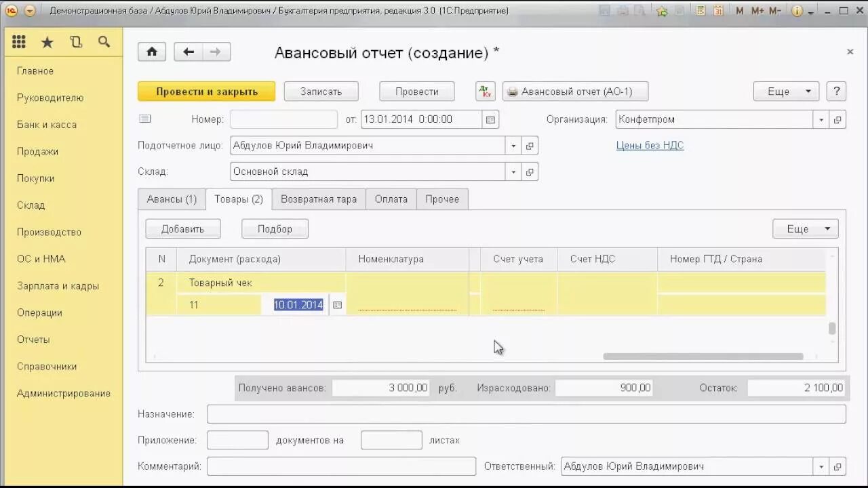Click M+ memory add button

coord(757,11)
